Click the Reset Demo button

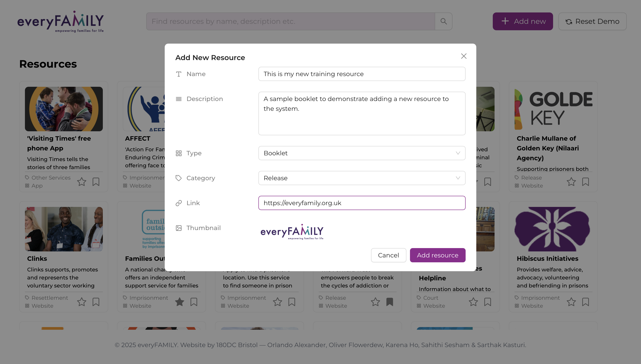(x=592, y=21)
